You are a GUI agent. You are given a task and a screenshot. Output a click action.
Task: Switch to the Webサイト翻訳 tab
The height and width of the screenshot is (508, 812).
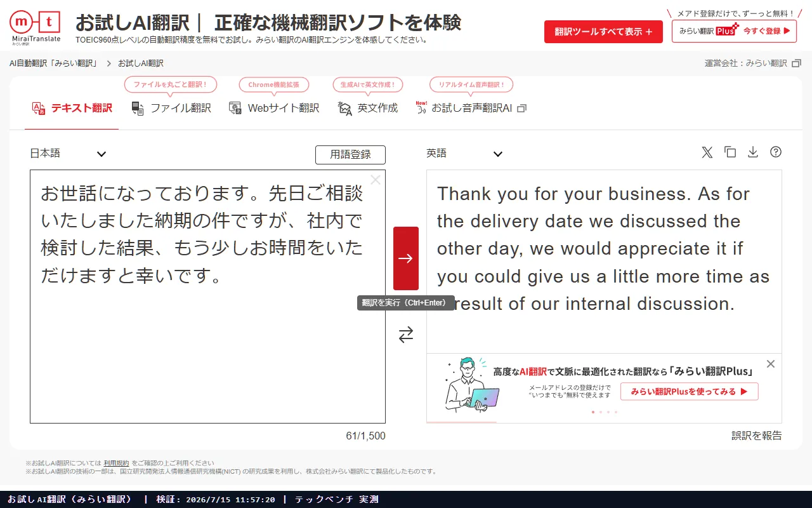pos(274,108)
